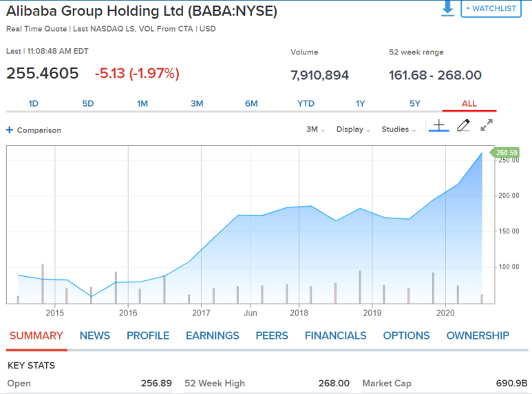The width and height of the screenshot is (532, 394).
Task: Click the 2020 label on chart axis
Action: (x=445, y=313)
